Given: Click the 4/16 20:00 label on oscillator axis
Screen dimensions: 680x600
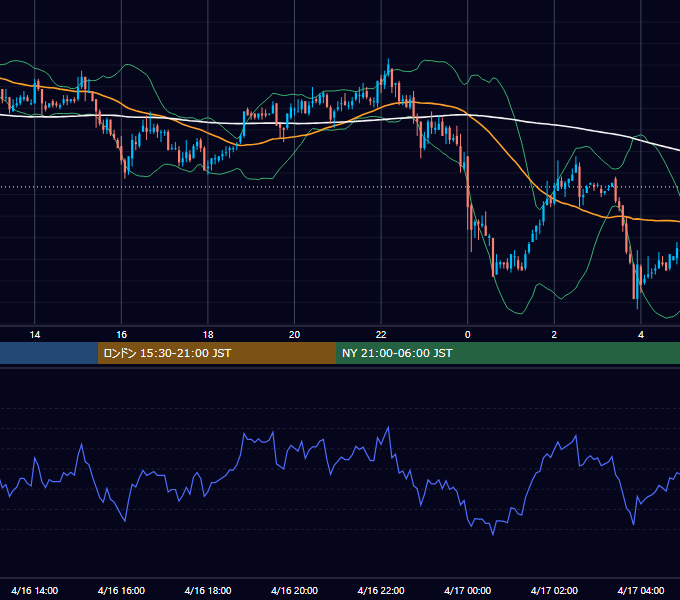Looking at the screenshot, I should tap(294, 590).
